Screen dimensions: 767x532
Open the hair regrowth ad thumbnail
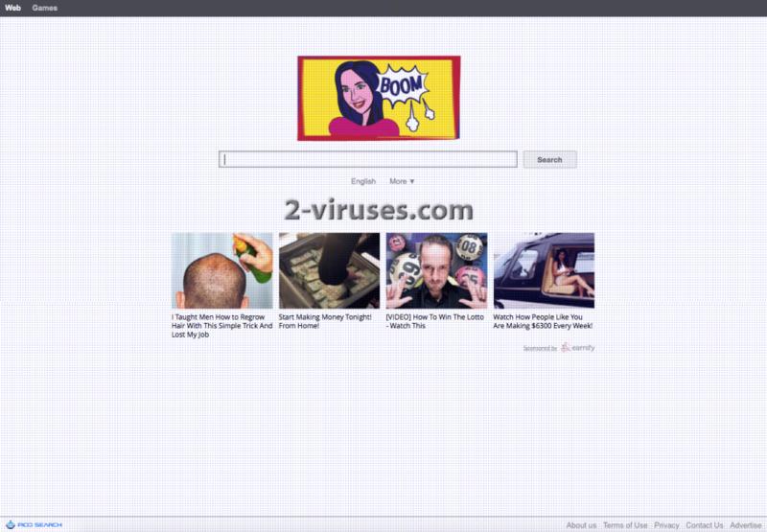222,270
